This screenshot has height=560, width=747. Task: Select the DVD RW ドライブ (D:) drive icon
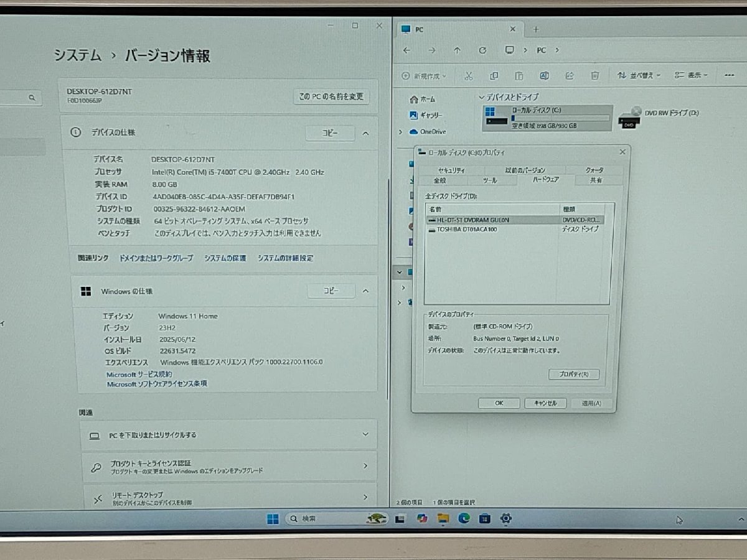[x=629, y=117]
